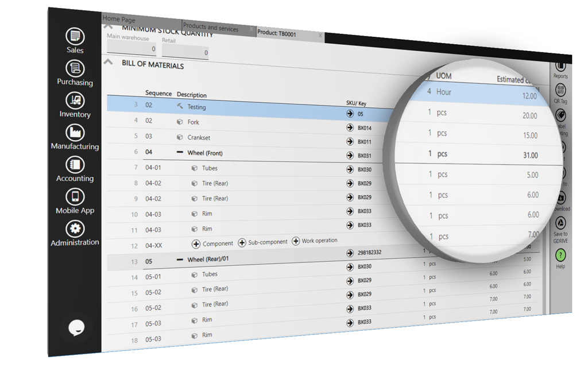Add a new Component to Wheel (Front)
This screenshot has height=376, width=588.
(x=196, y=243)
